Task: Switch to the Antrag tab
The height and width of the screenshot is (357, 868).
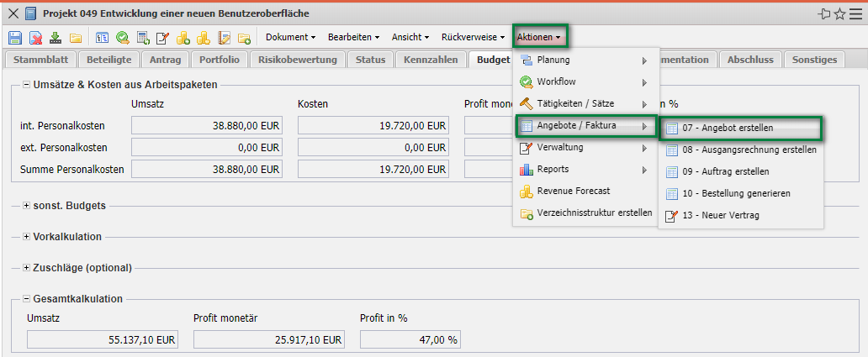Action: [165, 60]
